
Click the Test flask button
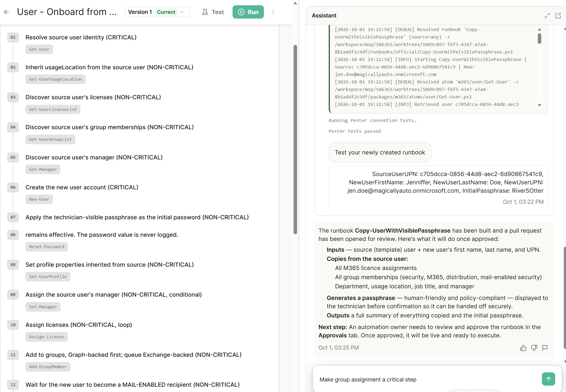click(213, 12)
